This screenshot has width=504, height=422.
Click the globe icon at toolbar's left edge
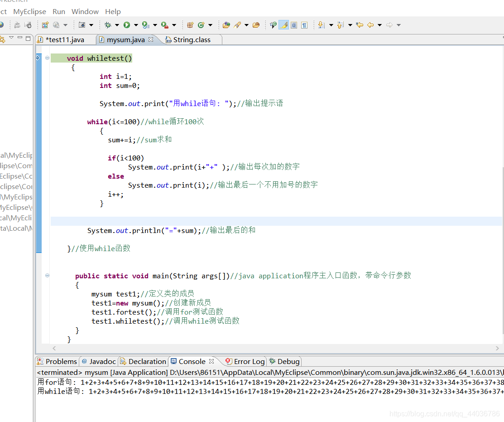click(x=1, y=25)
